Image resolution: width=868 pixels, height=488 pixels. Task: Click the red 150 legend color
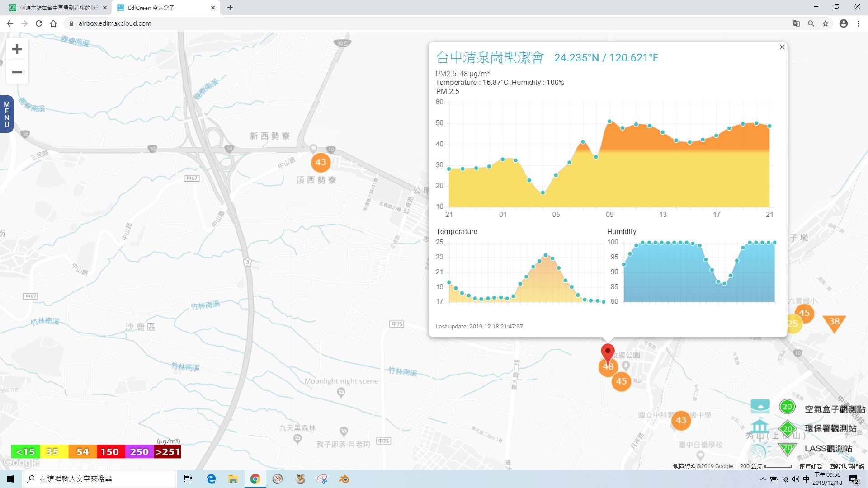click(x=110, y=452)
